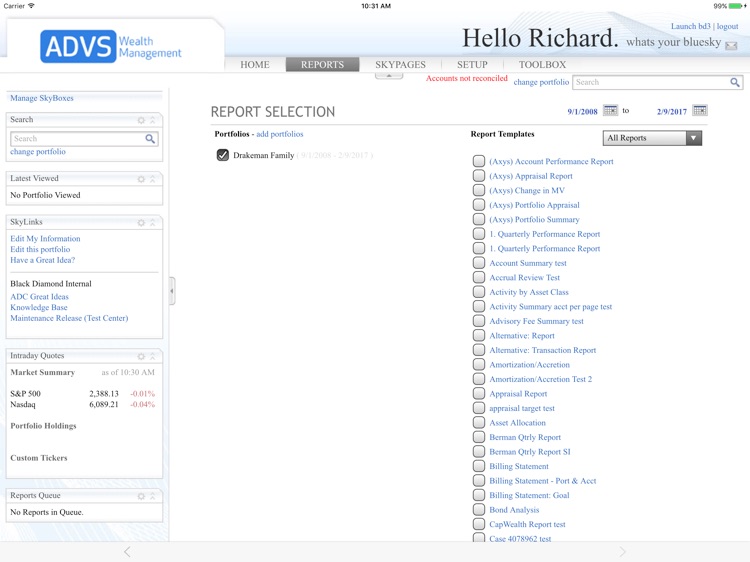Collapse the SkyLinks panel

[153, 222]
